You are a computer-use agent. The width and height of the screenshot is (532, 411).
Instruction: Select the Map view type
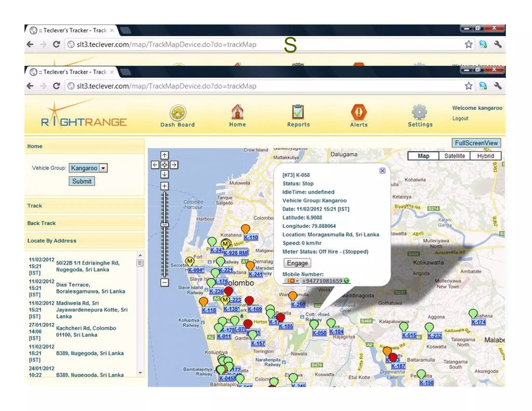423,156
